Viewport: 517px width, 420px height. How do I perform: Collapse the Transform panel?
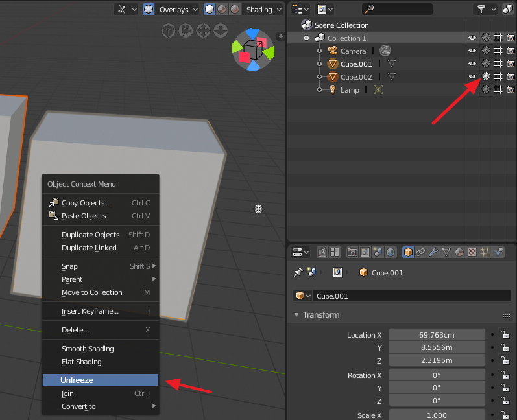tap(296, 315)
